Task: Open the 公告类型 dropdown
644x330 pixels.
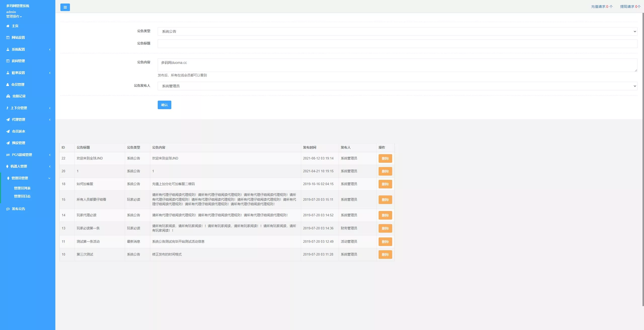Action: point(397,31)
